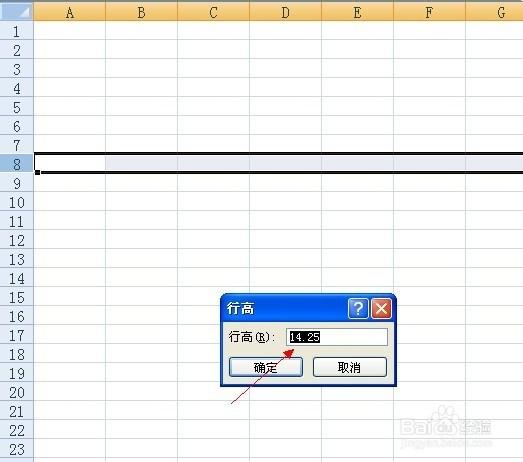Open help in the 行高 dialog
The height and width of the screenshot is (462, 523).
(358, 308)
